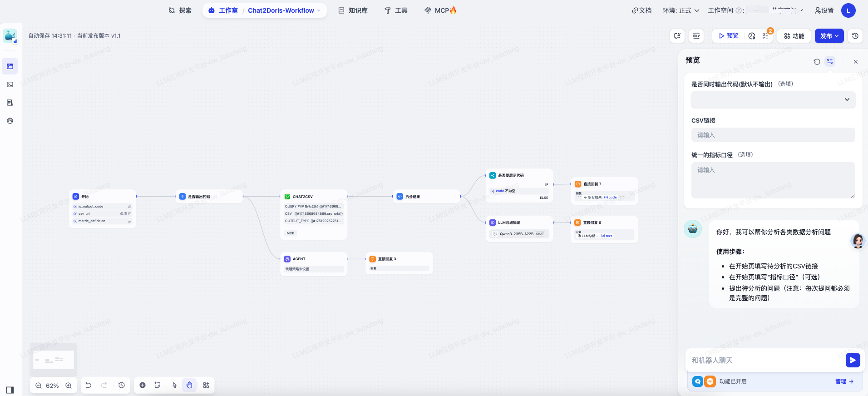This screenshot has width=868, height=396.
Task: Open version history icon beside 发布
Action: (855, 36)
